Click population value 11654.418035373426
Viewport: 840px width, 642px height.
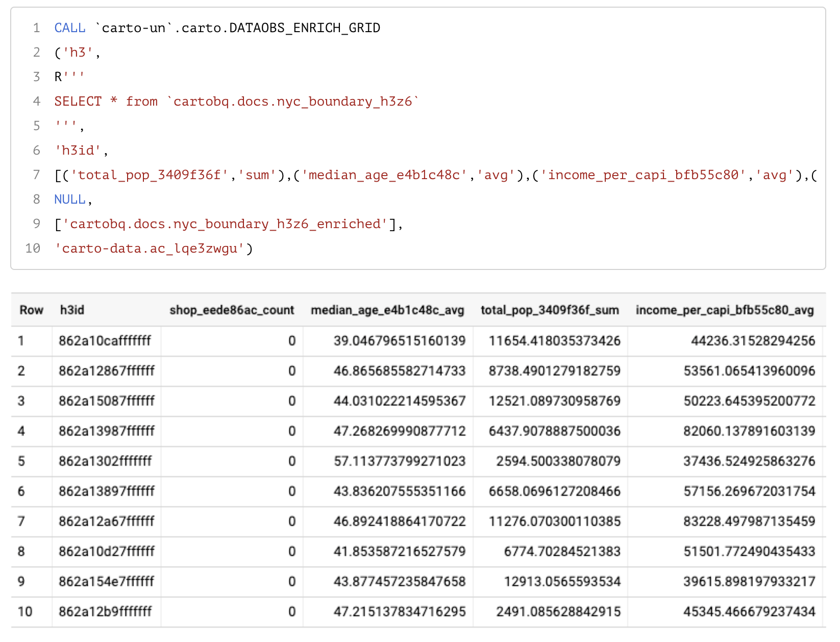[555, 340]
